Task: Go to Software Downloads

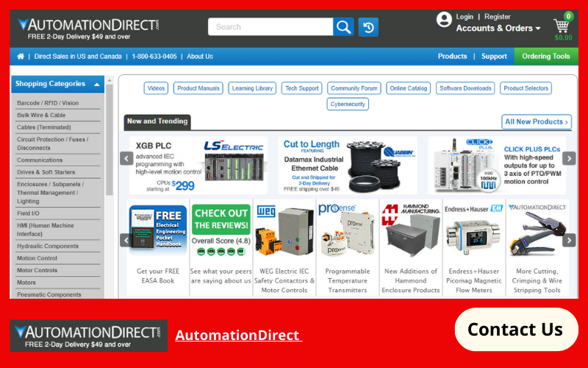Action: (465, 88)
